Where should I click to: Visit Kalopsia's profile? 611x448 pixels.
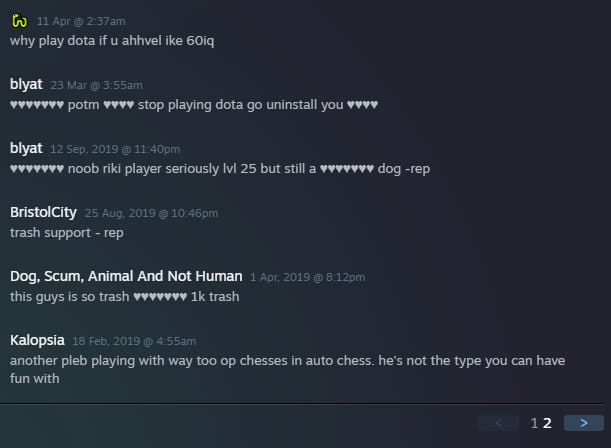pos(37,340)
